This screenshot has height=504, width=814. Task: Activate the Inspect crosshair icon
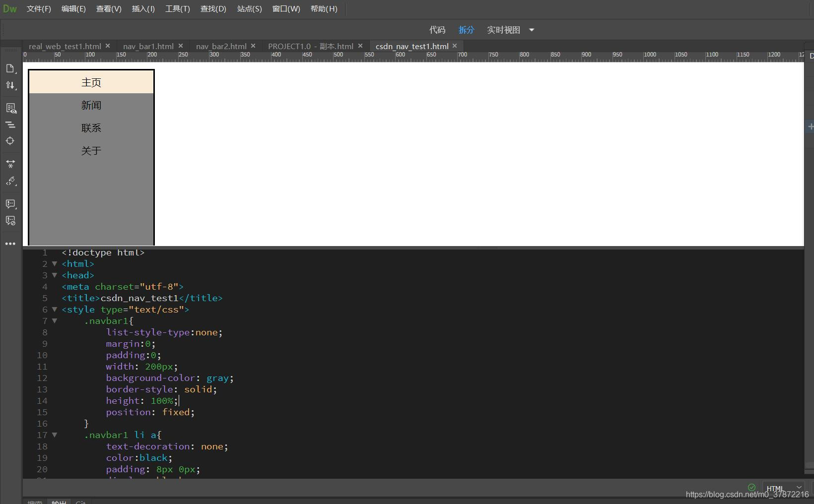tap(10, 141)
